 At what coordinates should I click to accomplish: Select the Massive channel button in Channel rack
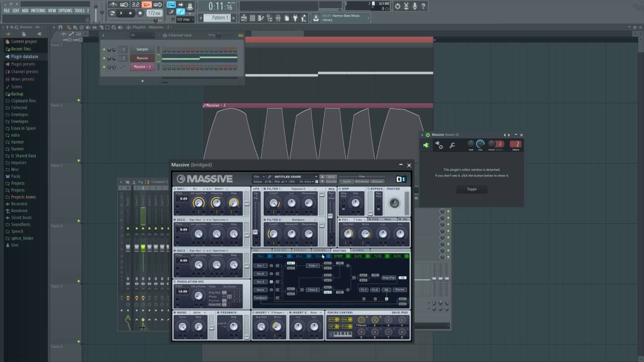point(142,58)
